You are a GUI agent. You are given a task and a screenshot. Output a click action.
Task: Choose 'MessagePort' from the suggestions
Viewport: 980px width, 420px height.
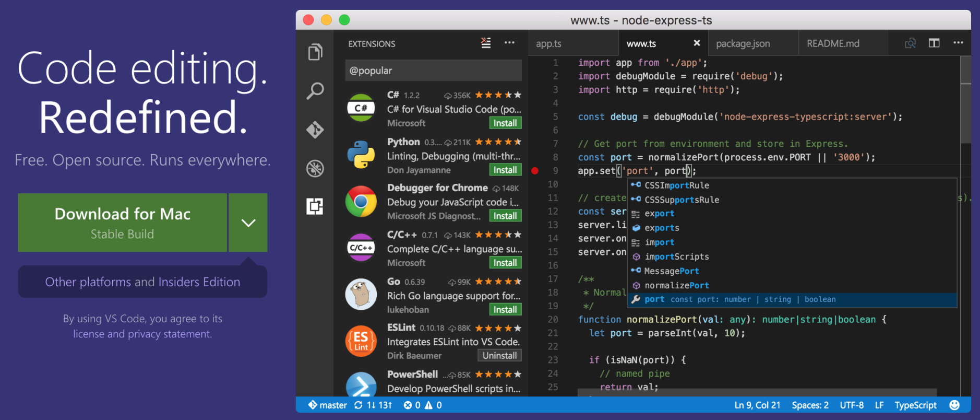coord(792,271)
